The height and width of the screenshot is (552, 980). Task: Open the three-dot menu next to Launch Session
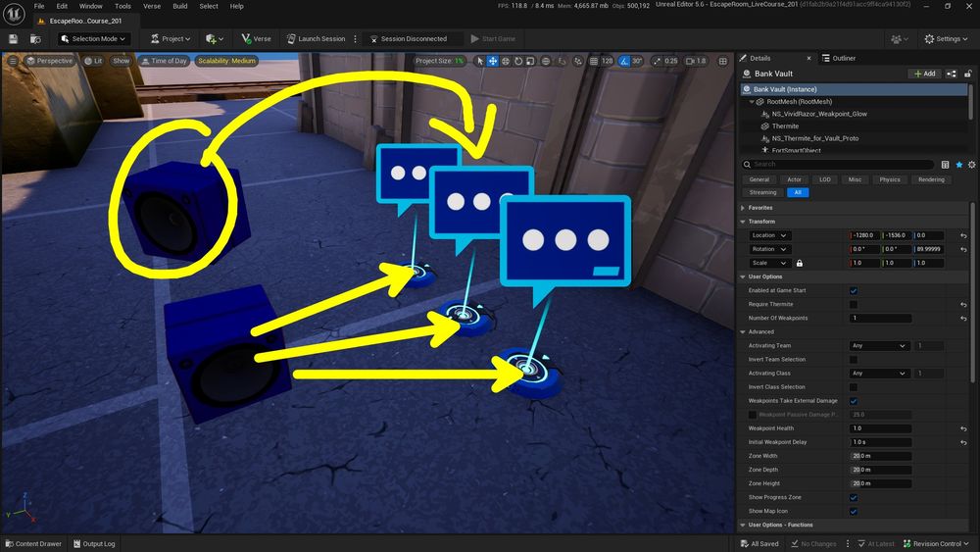click(355, 39)
